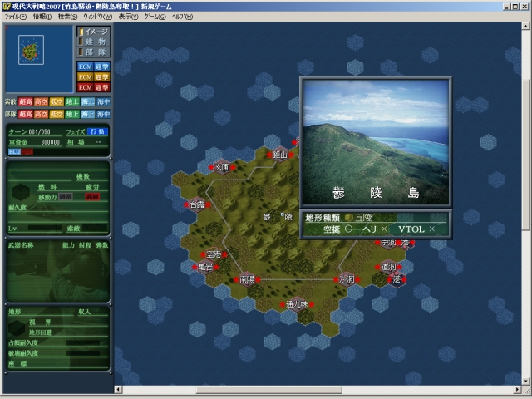Click the red 迎撃 button
532x399 pixels.
pyautogui.click(x=101, y=87)
